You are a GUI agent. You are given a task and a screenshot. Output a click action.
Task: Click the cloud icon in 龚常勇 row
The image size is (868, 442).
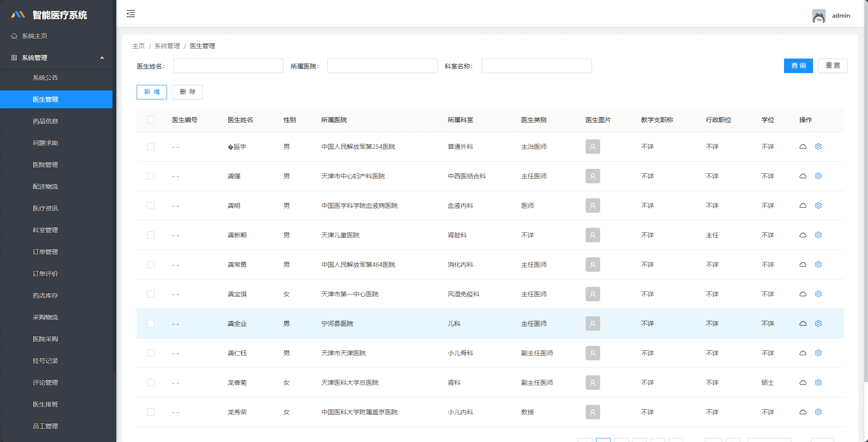click(803, 265)
